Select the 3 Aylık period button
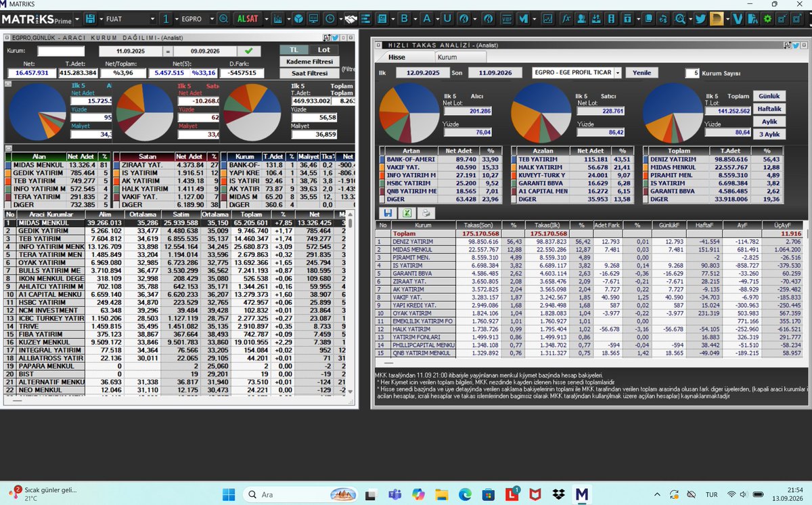Image resolution: width=812 pixels, height=505 pixels. pyautogui.click(x=768, y=134)
